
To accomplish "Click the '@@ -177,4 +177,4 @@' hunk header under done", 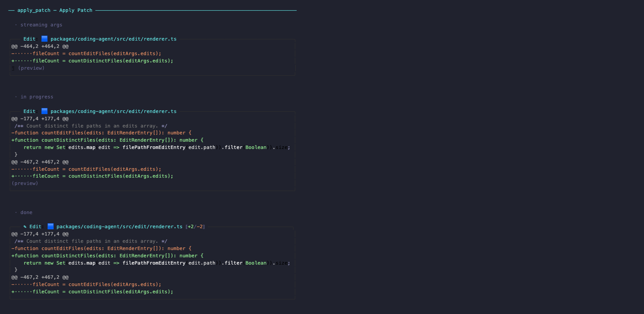I will pos(40,234).
